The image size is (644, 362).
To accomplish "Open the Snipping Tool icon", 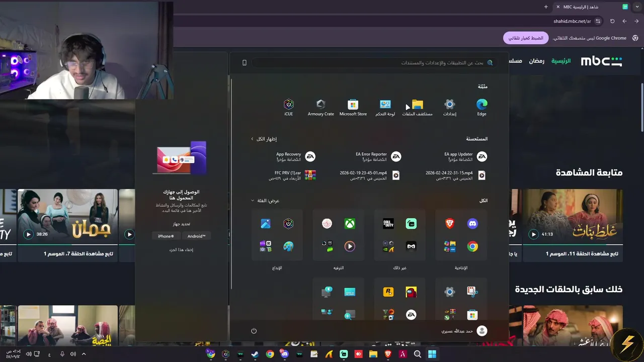I will [472, 292].
